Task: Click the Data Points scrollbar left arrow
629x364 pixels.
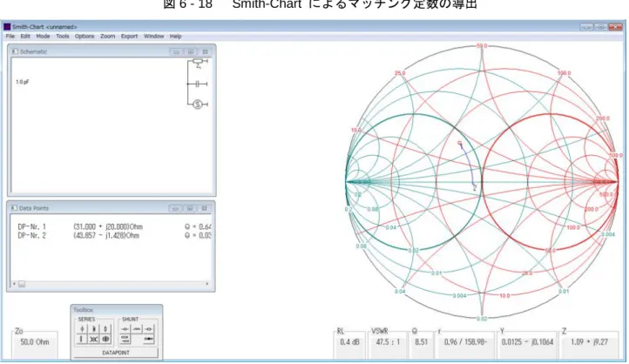Action: pyautogui.click(x=15, y=284)
